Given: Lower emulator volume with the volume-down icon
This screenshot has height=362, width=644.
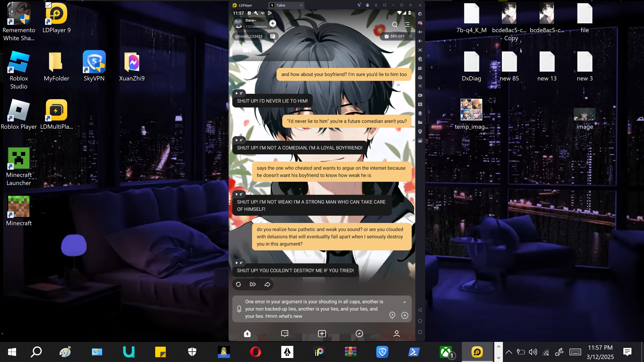Looking at the screenshot, I should (x=420, y=41).
